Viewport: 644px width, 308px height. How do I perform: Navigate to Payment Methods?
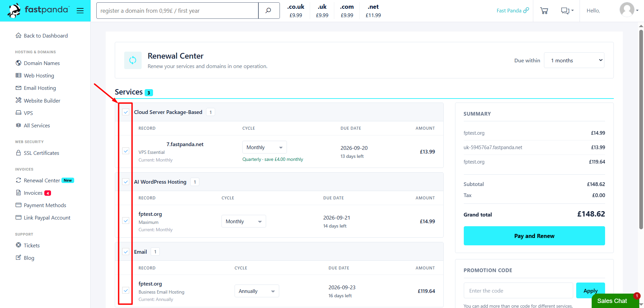click(45, 205)
